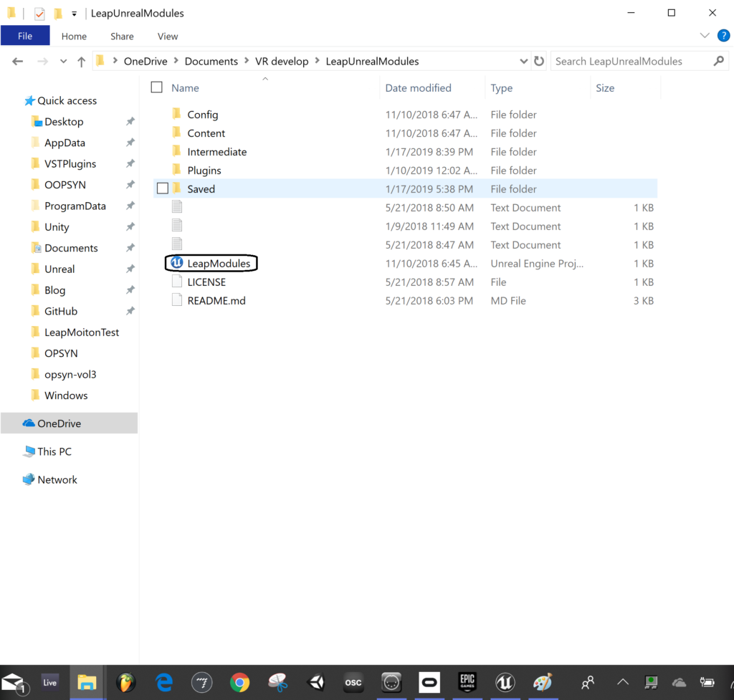Open the File menu tab
Image resolution: width=734 pixels, height=700 pixels.
pos(25,36)
